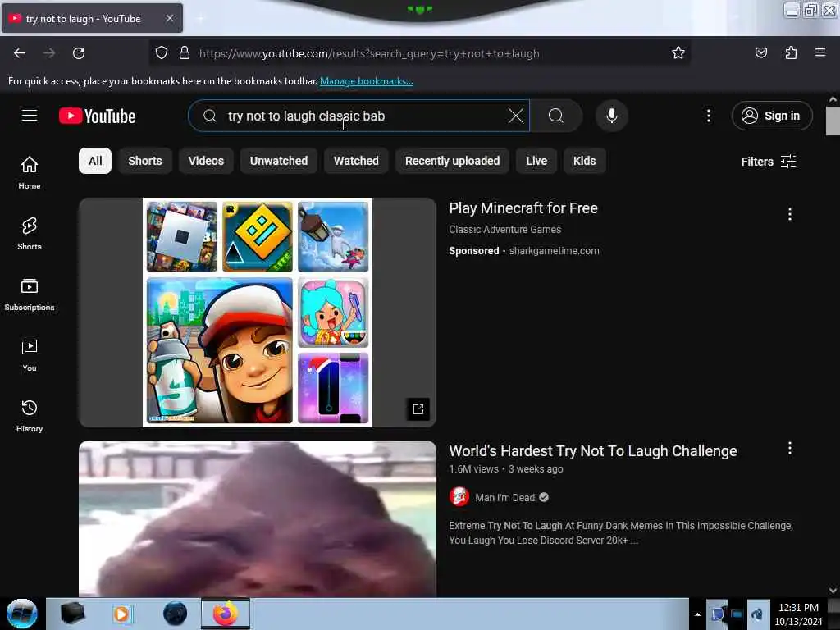Open the Filters panel

pos(768,162)
